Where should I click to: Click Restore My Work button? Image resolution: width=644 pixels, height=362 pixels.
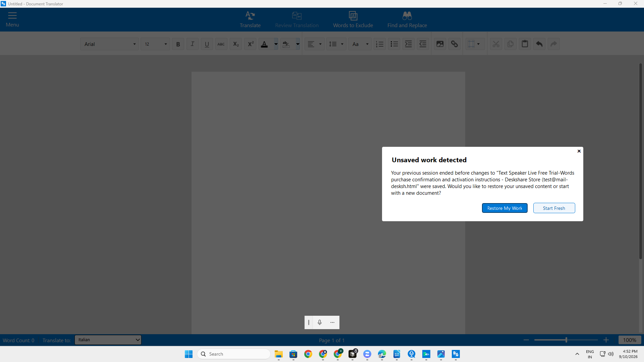[504, 208]
